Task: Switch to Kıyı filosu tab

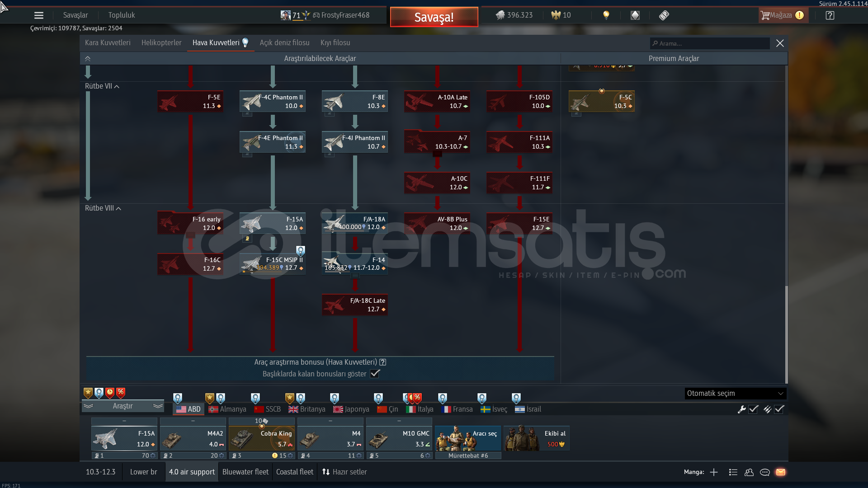Action: (x=335, y=42)
